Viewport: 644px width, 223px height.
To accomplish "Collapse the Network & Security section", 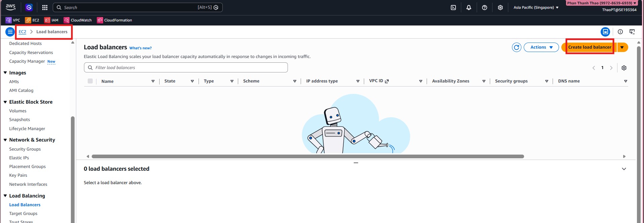I will tap(5, 140).
